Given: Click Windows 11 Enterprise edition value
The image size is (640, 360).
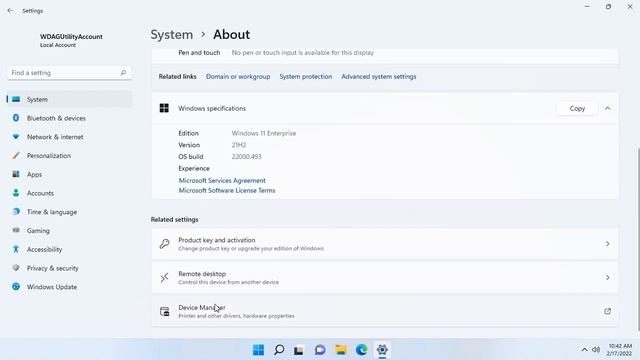Looking at the screenshot, I should point(264,133).
